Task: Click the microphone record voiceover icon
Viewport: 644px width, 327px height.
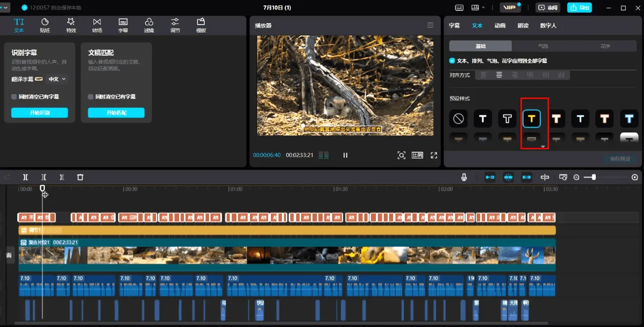Action: (x=464, y=177)
